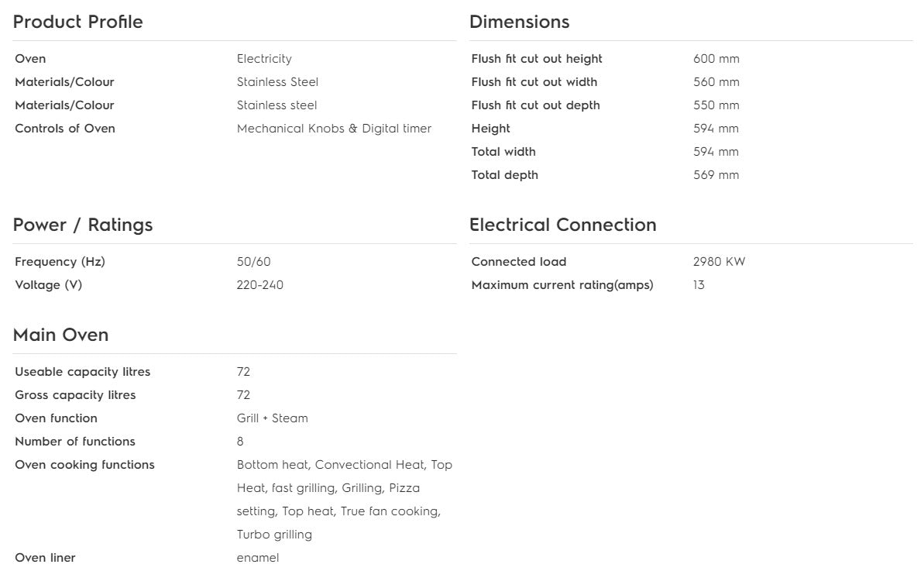Select the enamel oven liner value
The height and width of the screenshot is (578, 924).
(x=257, y=558)
